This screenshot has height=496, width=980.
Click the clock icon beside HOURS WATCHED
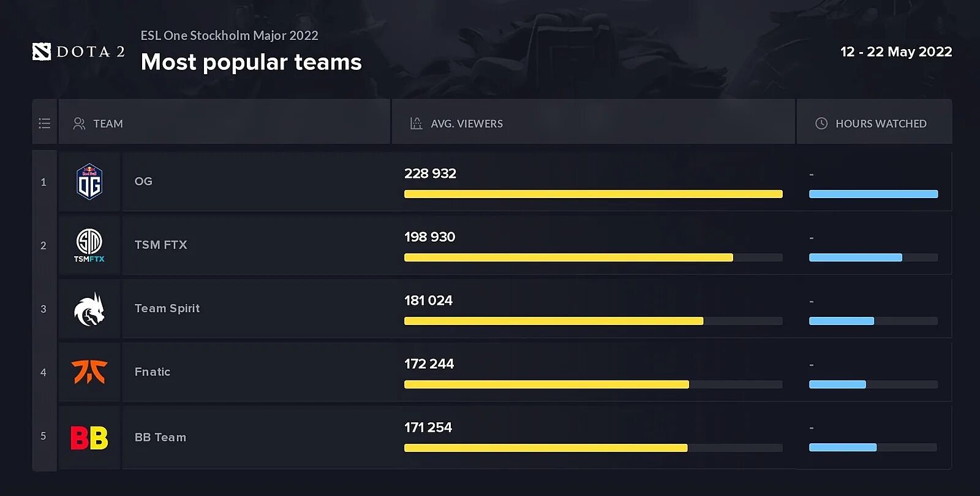tap(821, 123)
